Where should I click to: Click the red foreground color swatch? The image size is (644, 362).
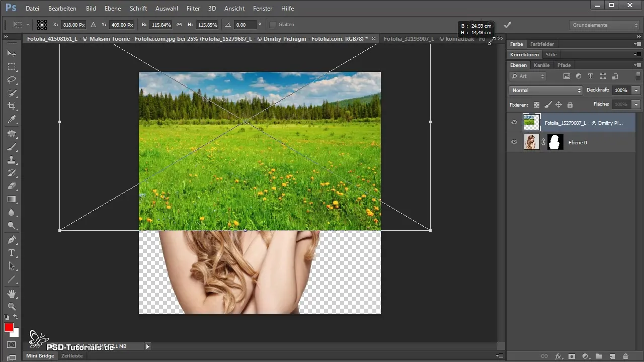pos(9,328)
